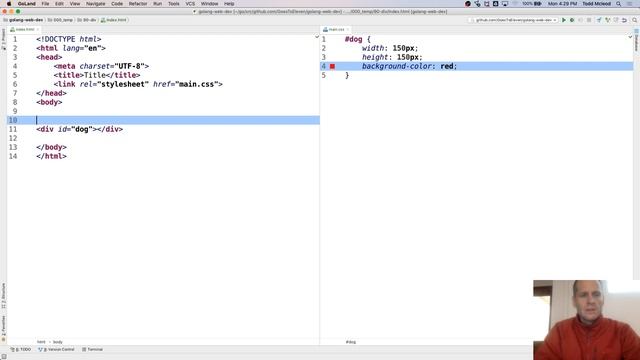The width and height of the screenshot is (640, 360).
Task: Open the Help menu
Action: point(229,4)
